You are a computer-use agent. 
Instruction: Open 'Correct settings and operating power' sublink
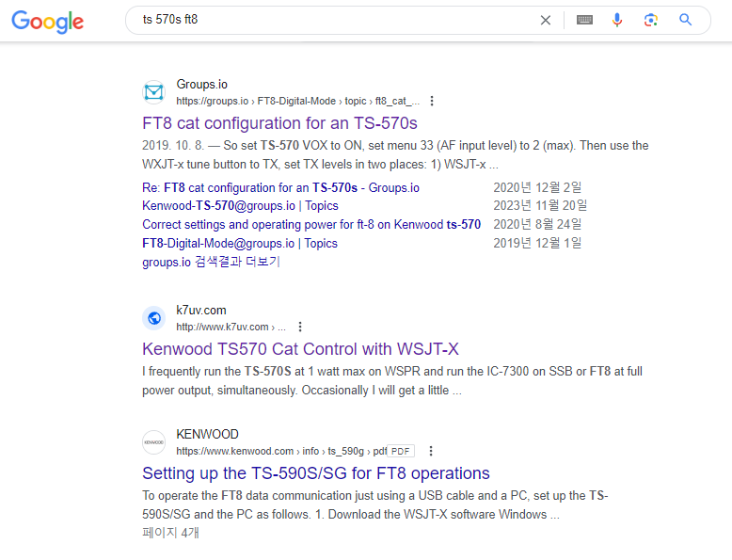coord(311,225)
